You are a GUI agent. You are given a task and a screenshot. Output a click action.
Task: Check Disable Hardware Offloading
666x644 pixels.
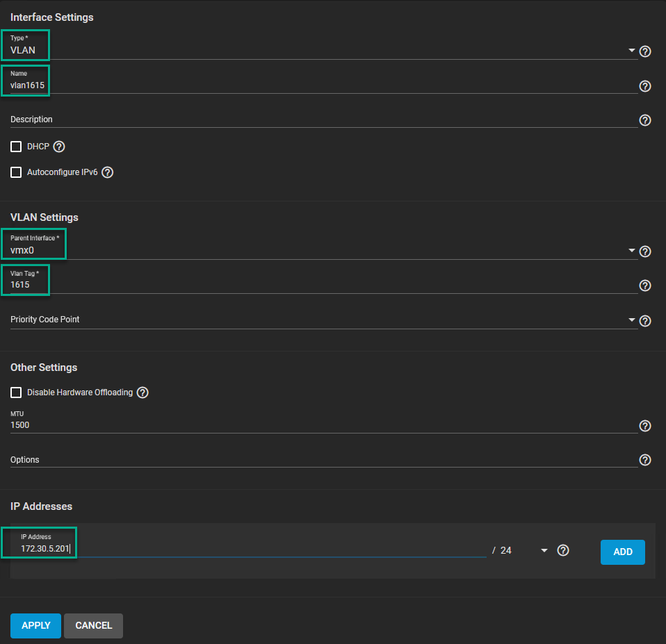[x=16, y=393]
